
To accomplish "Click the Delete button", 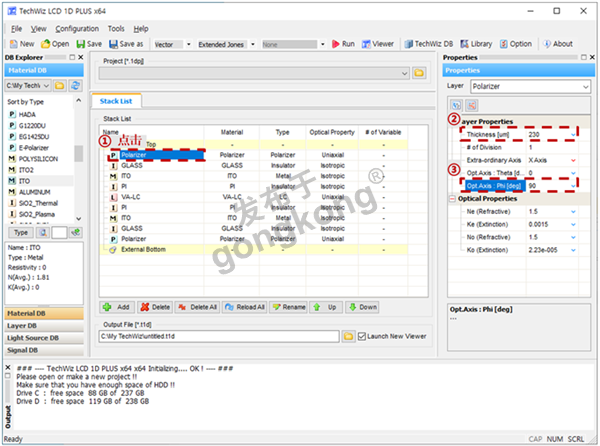I will (x=155, y=307).
